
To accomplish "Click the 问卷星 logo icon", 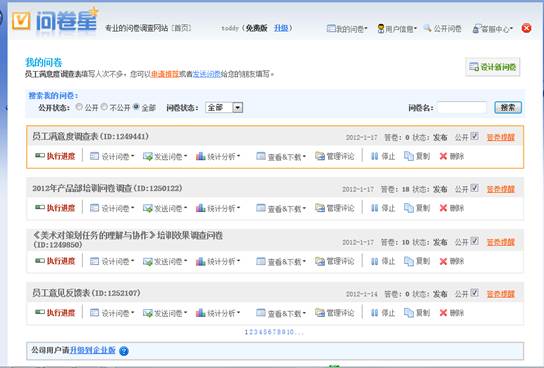I will pos(21,21).
